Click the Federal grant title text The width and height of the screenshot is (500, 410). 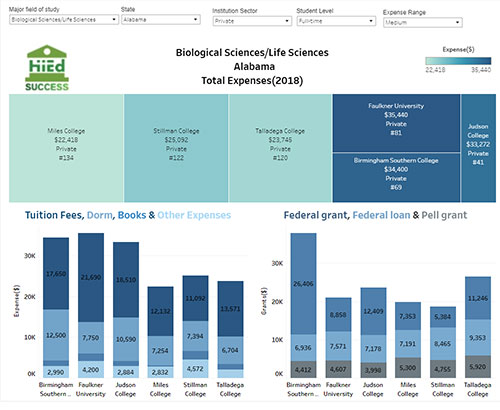pyautogui.click(x=316, y=215)
